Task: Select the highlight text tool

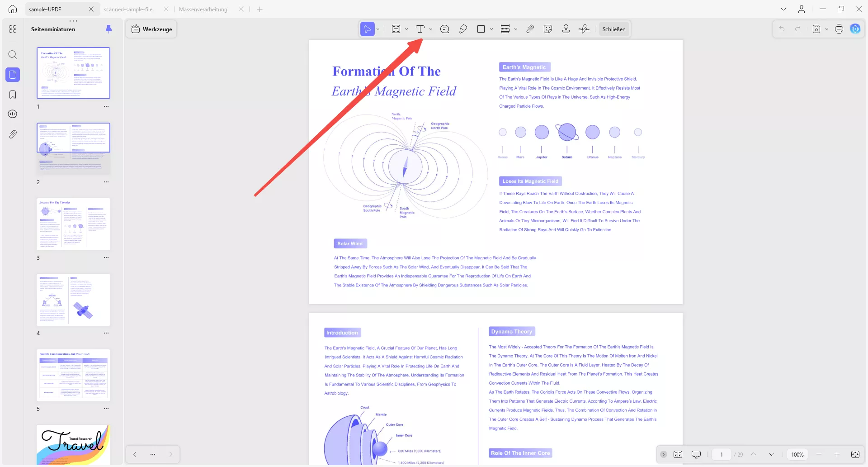Action: 396,29
